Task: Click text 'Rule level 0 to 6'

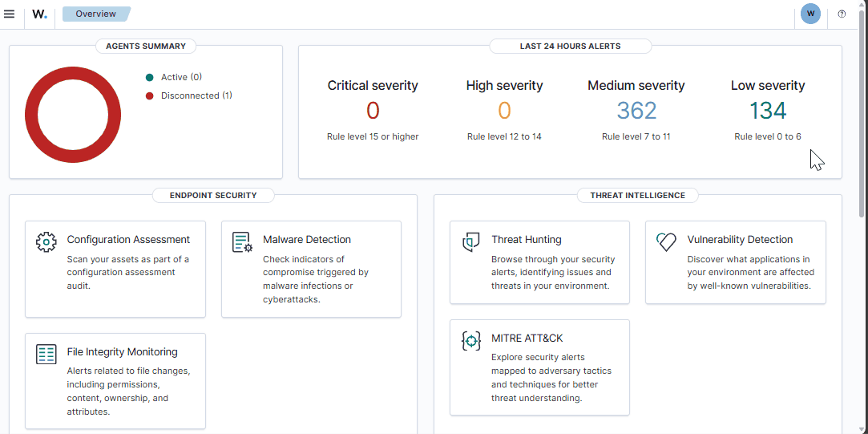Action: tap(768, 136)
